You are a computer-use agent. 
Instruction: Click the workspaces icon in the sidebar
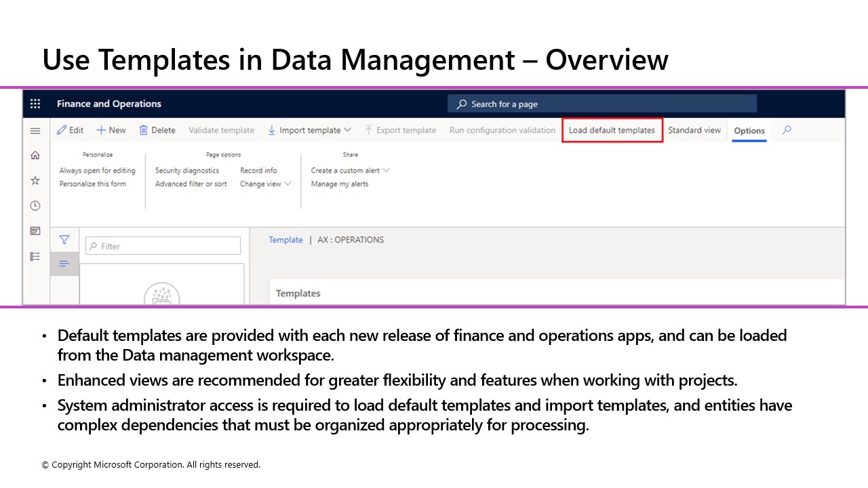[x=35, y=230]
